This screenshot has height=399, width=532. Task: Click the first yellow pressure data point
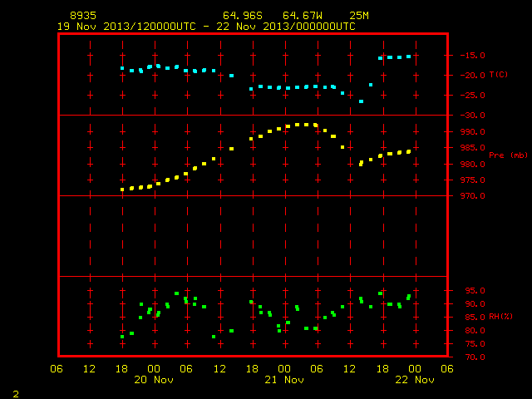pyautogui.click(x=122, y=190)
